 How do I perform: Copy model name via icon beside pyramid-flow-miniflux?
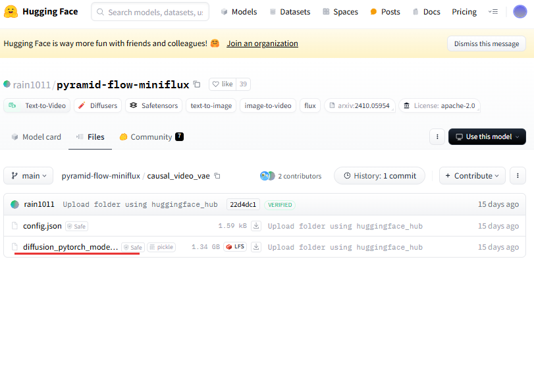pyautogui.click(x=197, y=84)
